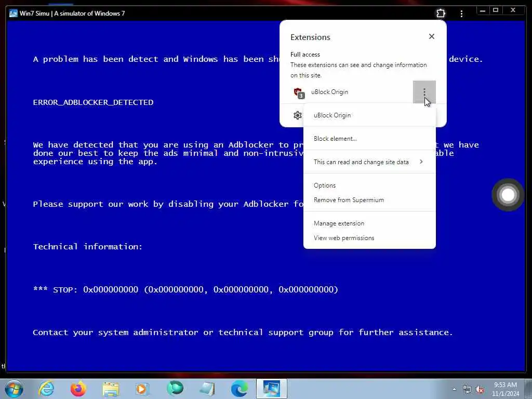Click the 9:53 AM clock in taskbar

[x=506, y=389]
